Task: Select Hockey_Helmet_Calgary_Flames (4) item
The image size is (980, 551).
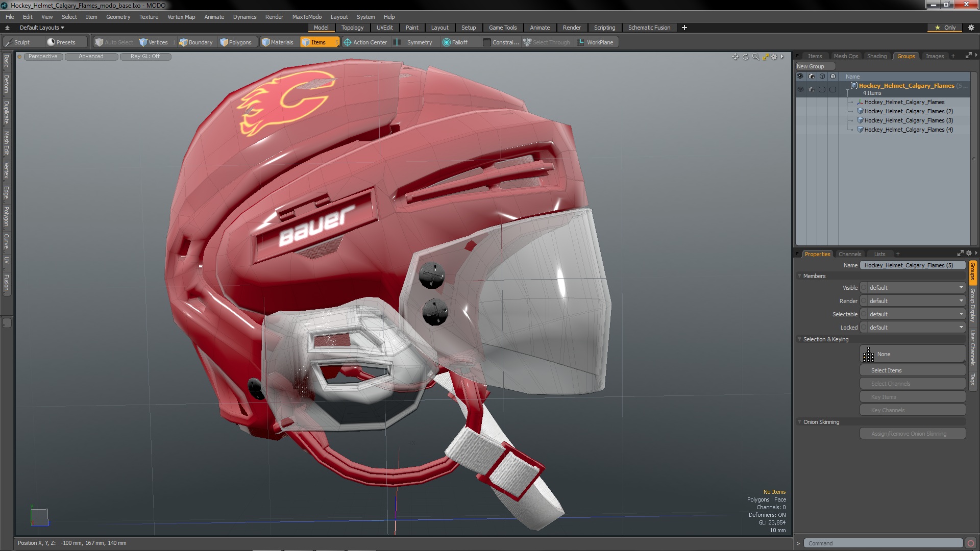Action: point(909,130)
